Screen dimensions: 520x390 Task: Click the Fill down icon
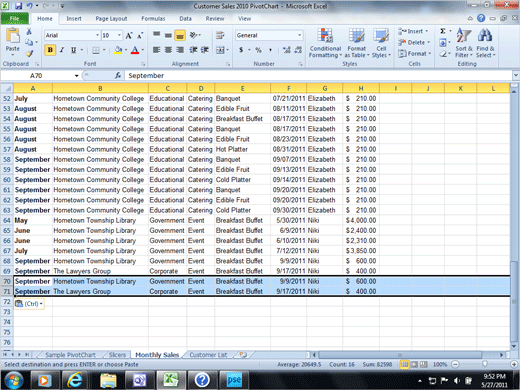click(443, 42)
